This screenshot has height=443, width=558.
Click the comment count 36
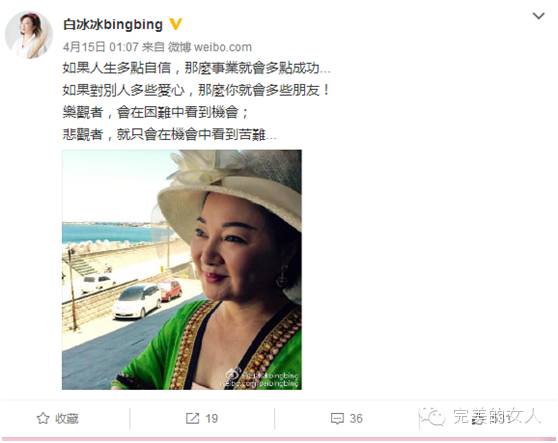coord(356,418)
